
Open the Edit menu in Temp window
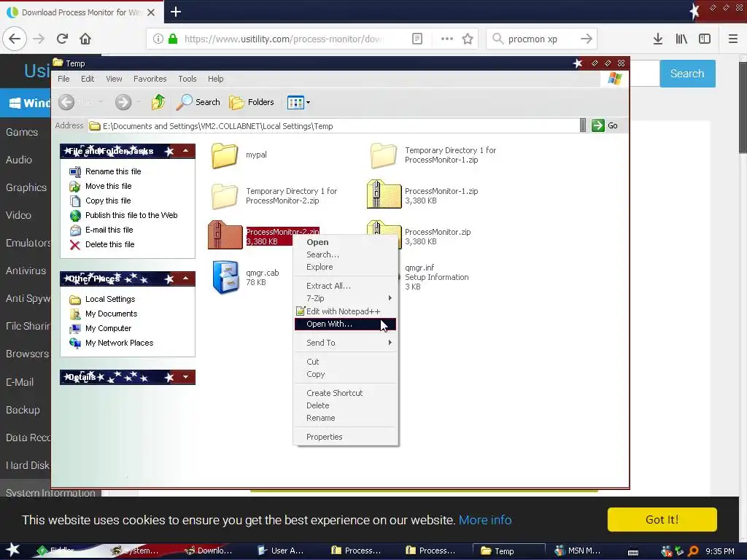pos(88,79)
